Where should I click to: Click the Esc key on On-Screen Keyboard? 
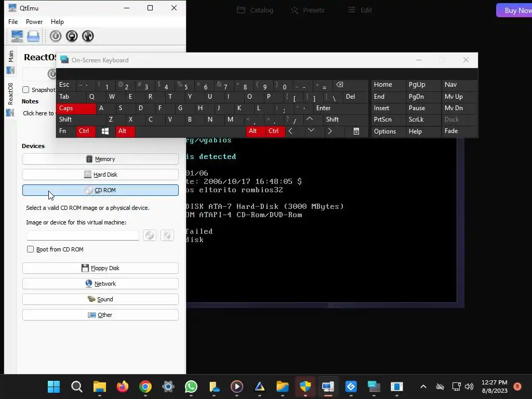pyautogui.click(x=66, y=85)
